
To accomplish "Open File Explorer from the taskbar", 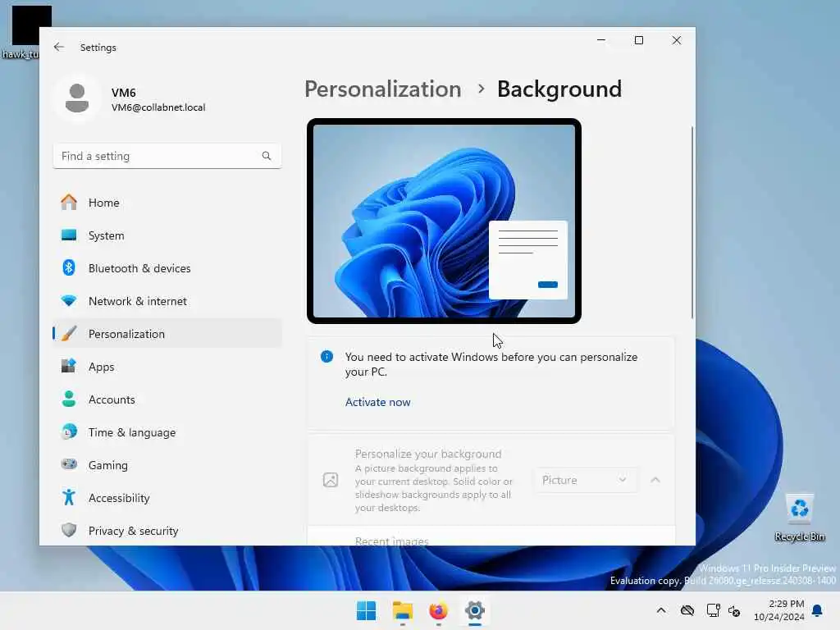I will (402, 610).
